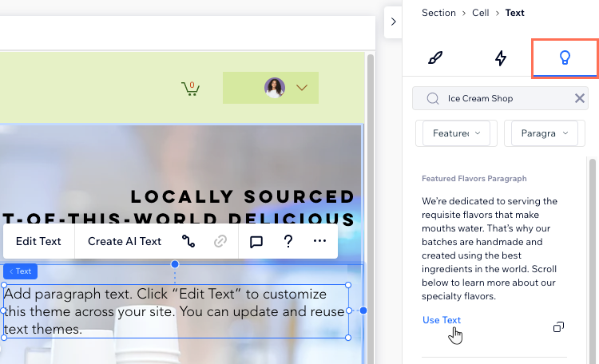Click the Use Text link
This screenshot has width=599, height=364.
point(442,320)
